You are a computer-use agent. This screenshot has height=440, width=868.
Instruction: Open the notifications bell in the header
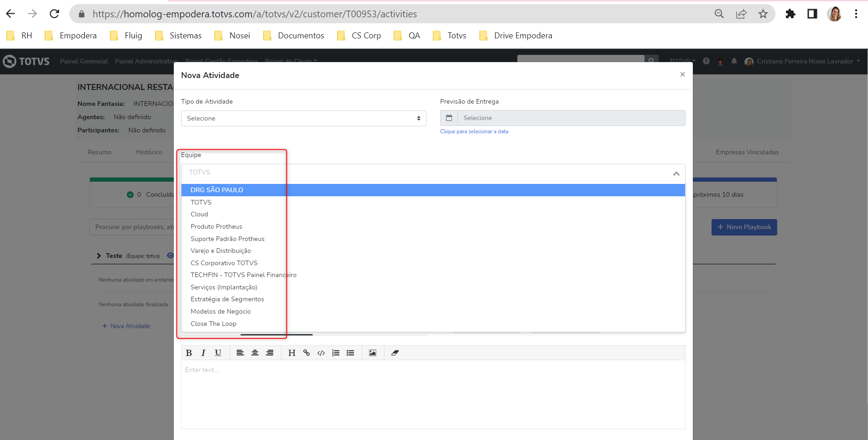734,61
